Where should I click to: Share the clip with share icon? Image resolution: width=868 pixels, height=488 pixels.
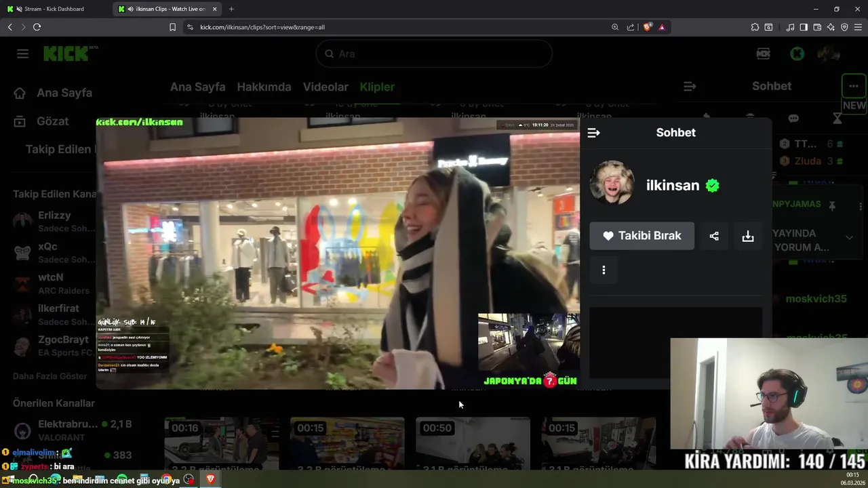714,236
